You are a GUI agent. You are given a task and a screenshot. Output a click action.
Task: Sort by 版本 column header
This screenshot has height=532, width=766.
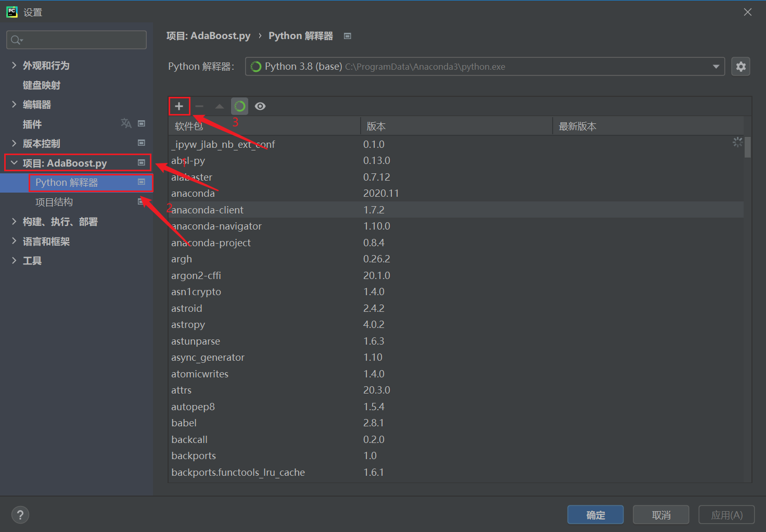click(x=456, y=126)
